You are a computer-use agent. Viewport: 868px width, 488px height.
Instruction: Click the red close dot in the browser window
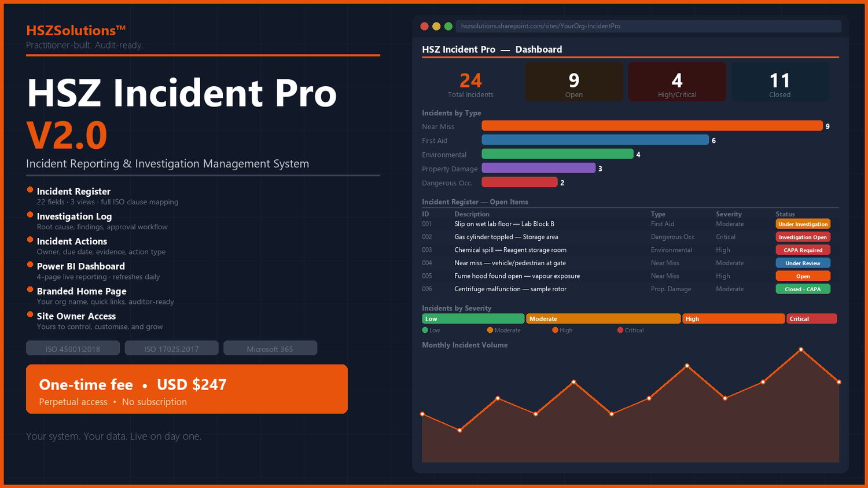point(424,26)
